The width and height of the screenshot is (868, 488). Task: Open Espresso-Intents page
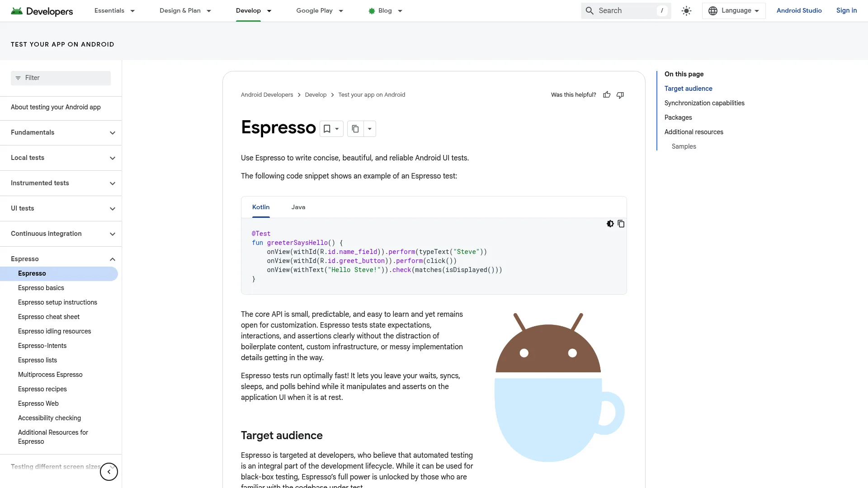click(42, 346)
